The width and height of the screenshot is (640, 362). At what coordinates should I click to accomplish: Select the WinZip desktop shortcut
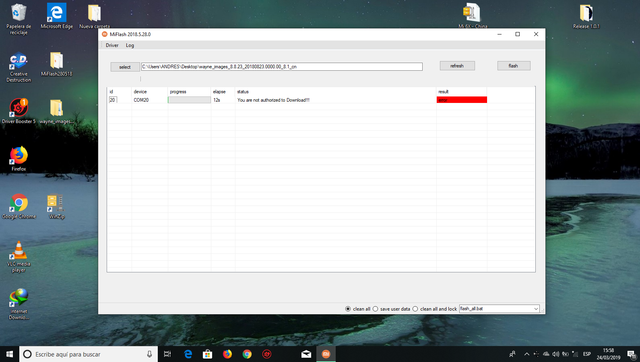[56, 207]
